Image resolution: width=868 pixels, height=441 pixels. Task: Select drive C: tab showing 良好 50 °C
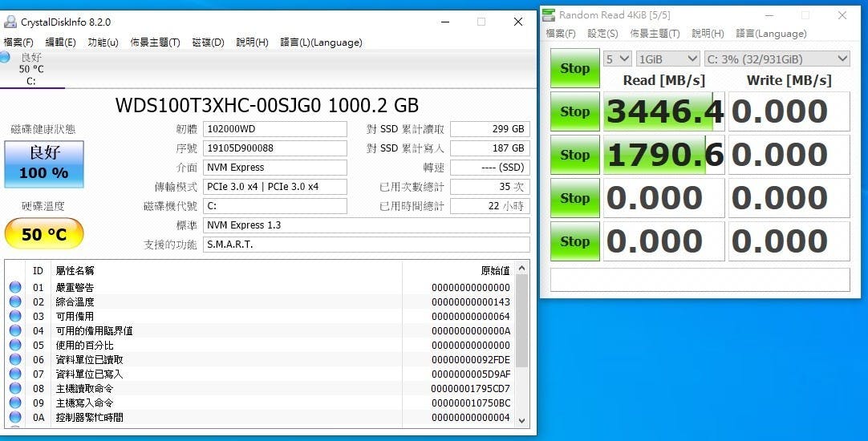tap(31, 69)
